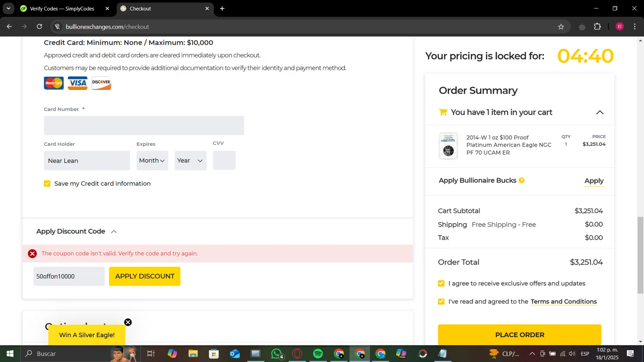
Task: Open the Windows Start menu
Action: [x=10, y=354]
